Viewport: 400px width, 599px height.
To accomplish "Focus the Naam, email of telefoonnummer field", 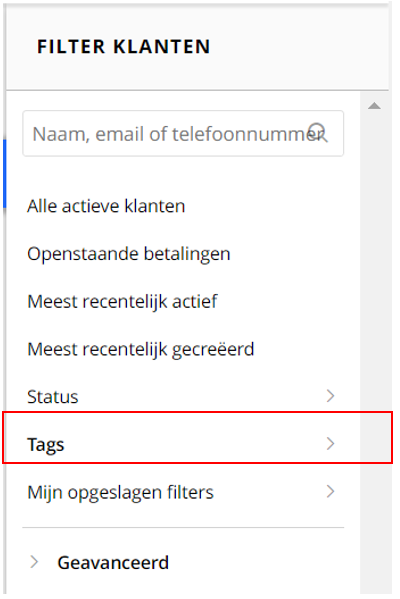I will click(x=183, y=133).
